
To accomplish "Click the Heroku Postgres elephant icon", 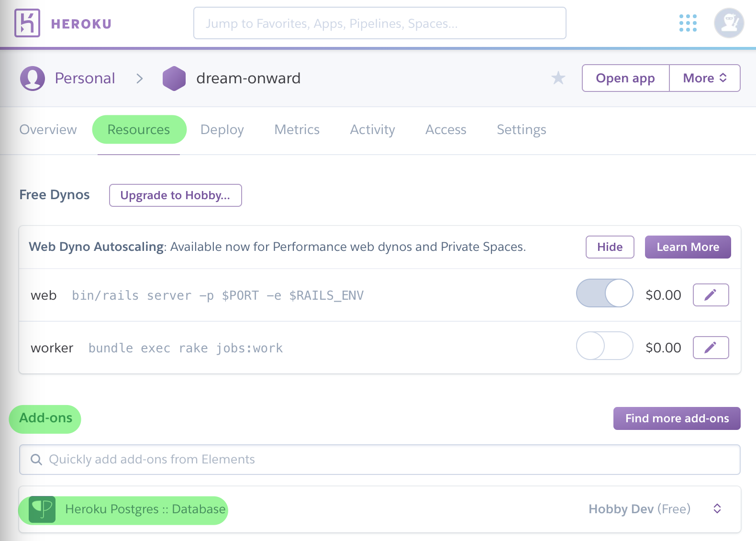I will 42,509.
